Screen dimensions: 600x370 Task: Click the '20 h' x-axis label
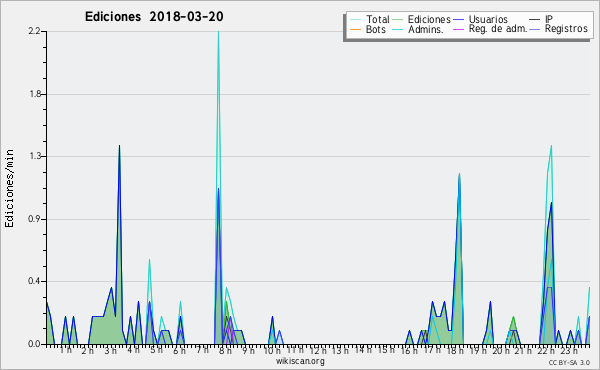click(x=501, y=351)
